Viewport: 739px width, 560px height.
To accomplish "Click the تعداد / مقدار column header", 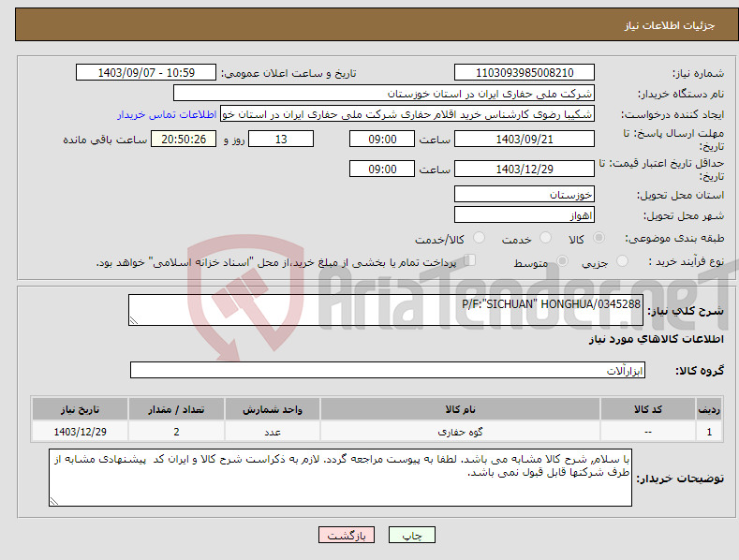I will click(x=176, y=409).
